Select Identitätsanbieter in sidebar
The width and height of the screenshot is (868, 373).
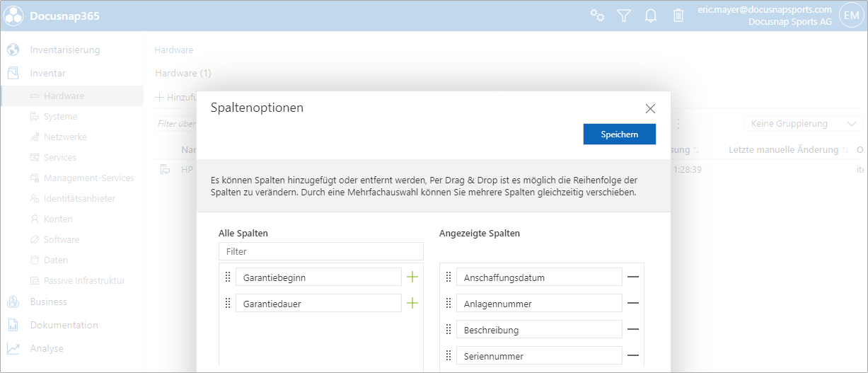(79, 199)
